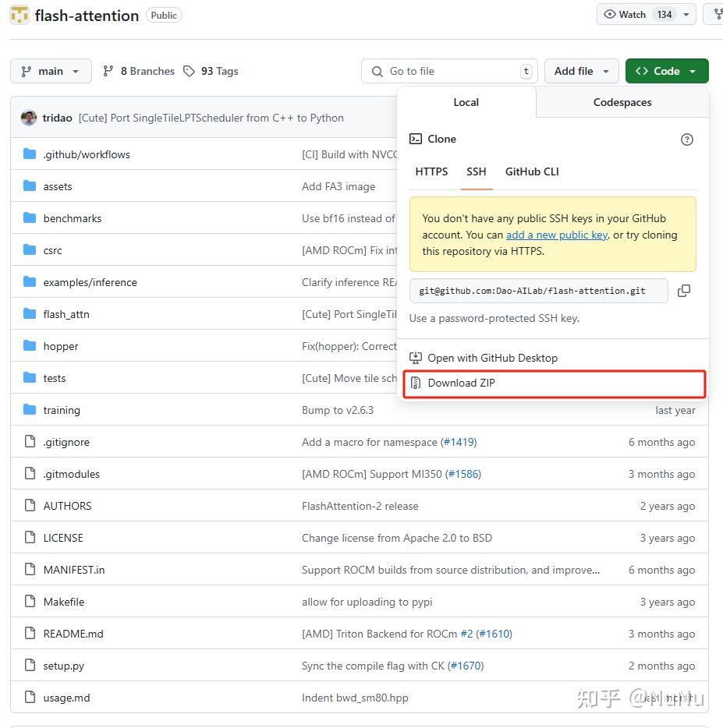Viewport: 723px width, 728px height.
Task: Copy the SSH clone URL
Action: [684, 291]
